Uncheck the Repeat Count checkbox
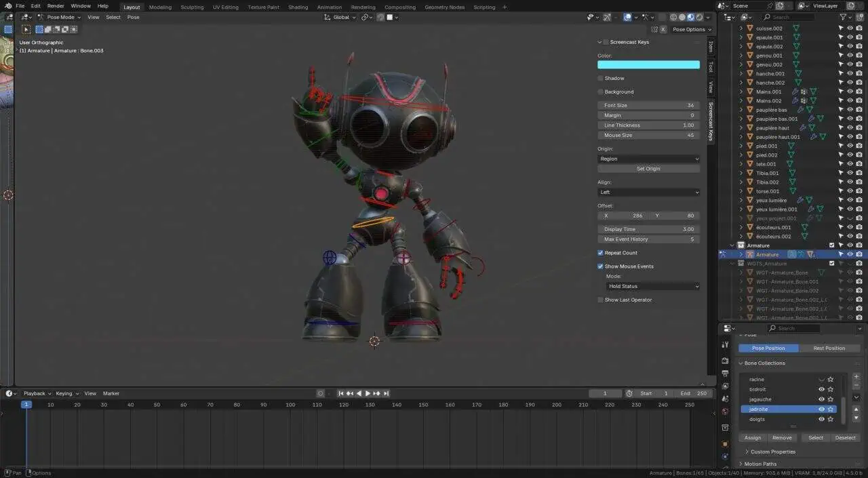The height and width of the screenshot is (478, 868). click(x=601, y=253)
